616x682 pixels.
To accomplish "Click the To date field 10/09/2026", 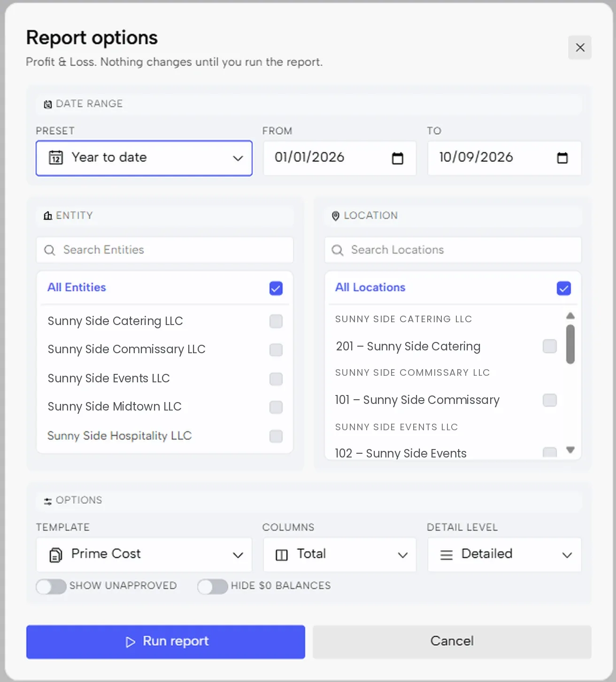I will coord(504,158).
